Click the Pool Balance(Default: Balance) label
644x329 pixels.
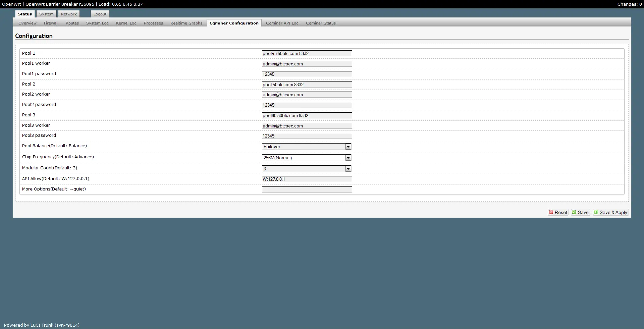tap(54, 146)
